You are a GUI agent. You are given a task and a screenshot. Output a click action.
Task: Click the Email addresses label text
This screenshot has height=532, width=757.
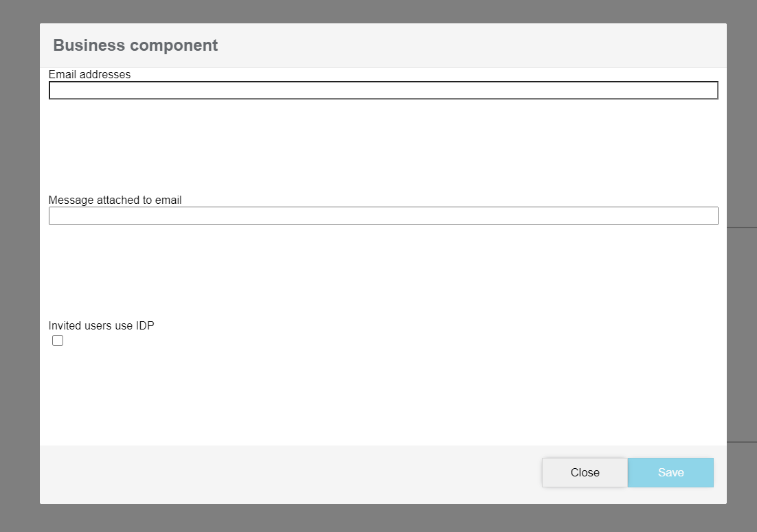coord(89,75)
